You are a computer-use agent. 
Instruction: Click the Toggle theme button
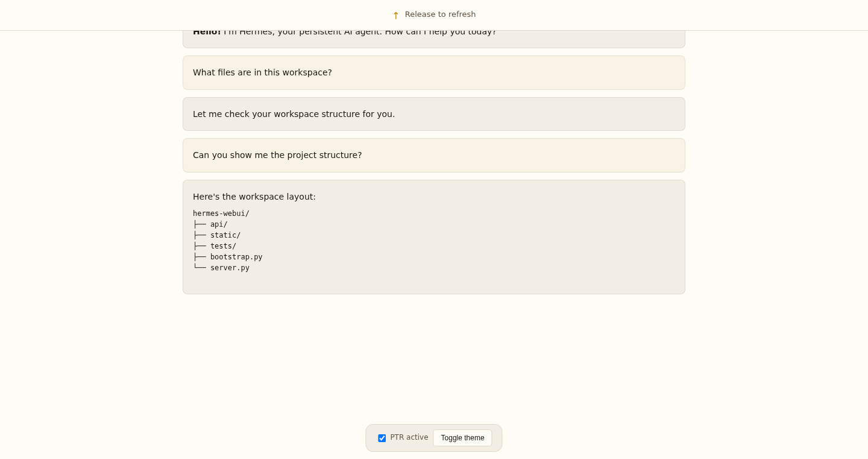click(x=462, y=438)
